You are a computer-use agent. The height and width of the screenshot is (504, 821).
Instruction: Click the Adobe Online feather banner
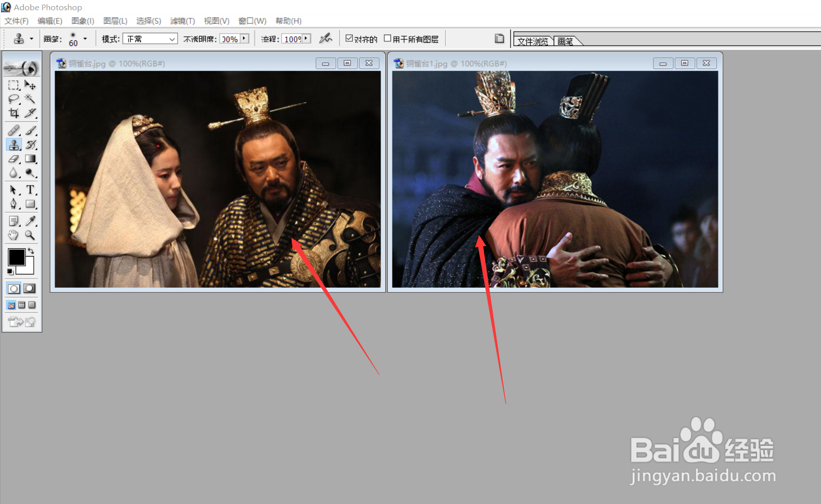click(x=21, y=67)
